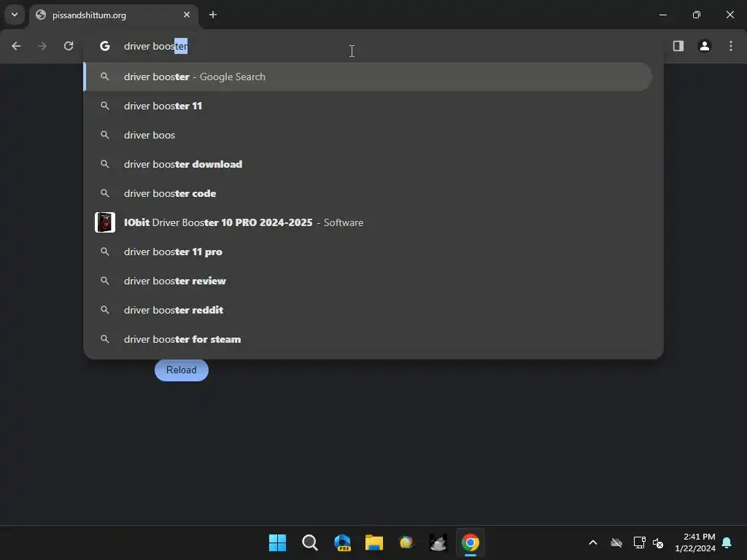Click the Google G icon in address bar
This screenshot has width=747, height=560.
pyautogui.click(x=105, y=46)
